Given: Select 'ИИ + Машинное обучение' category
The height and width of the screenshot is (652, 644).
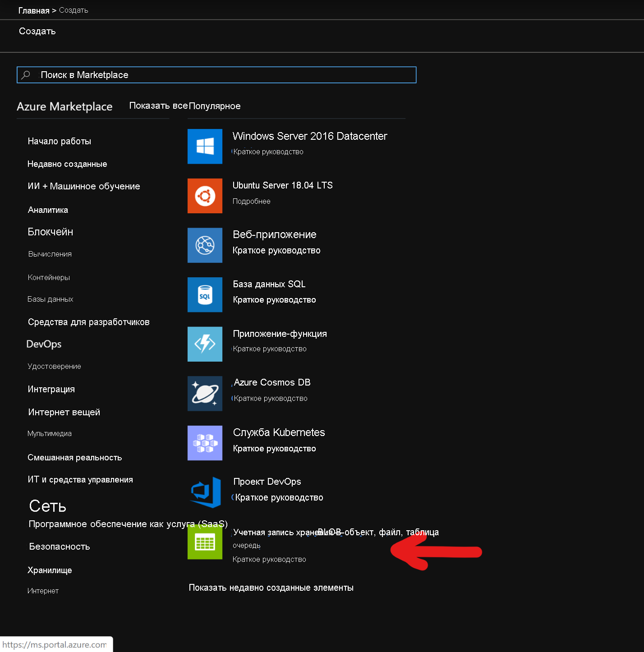Looking at the screenshot, I should (x=84, y=186).
